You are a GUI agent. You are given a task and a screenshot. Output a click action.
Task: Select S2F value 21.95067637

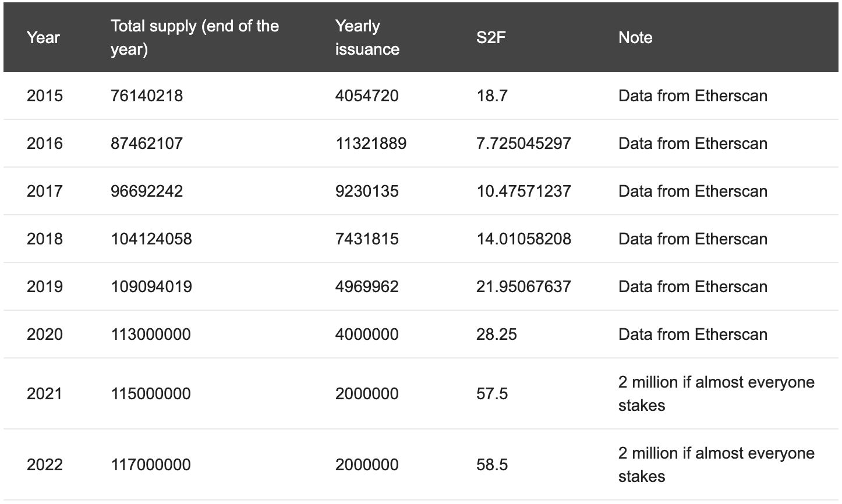coord(523,287)
